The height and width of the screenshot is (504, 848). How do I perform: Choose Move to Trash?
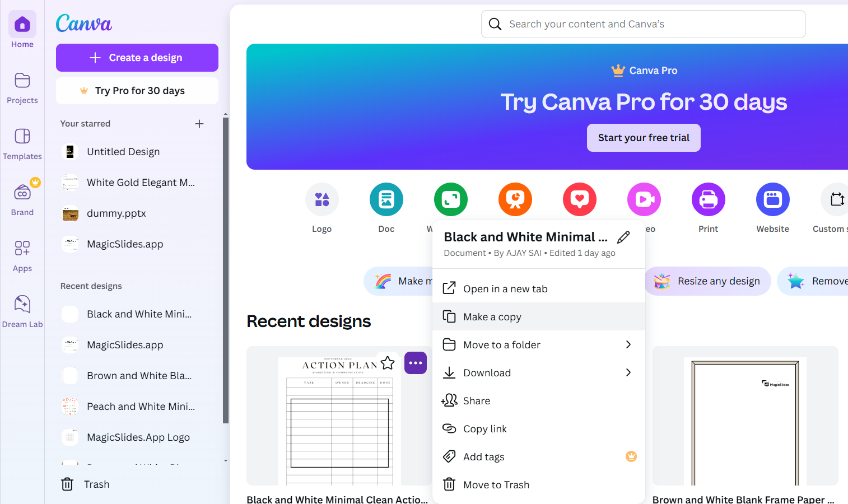click(539, 485)
